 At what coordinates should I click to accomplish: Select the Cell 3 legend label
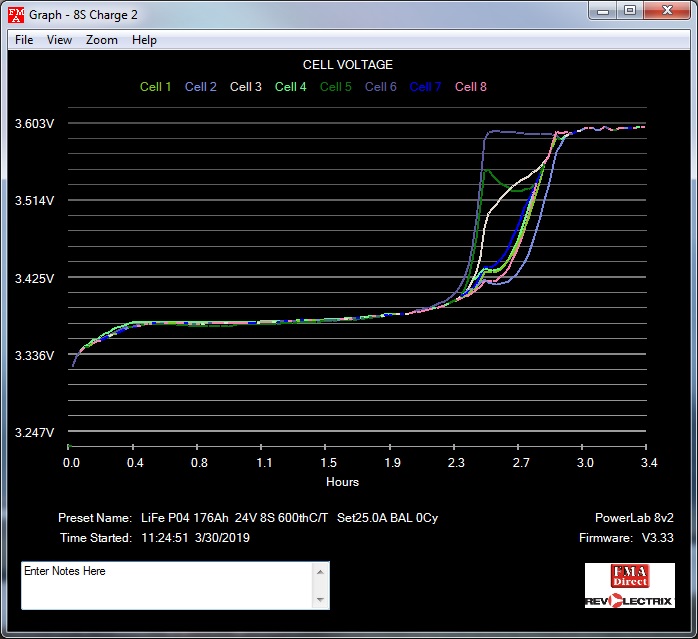246,87
